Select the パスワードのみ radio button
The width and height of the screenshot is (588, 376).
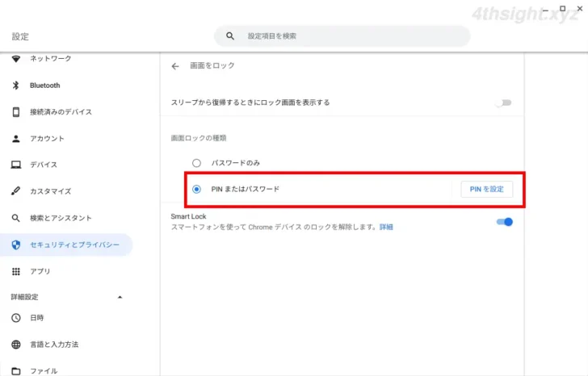pos(196,163)
